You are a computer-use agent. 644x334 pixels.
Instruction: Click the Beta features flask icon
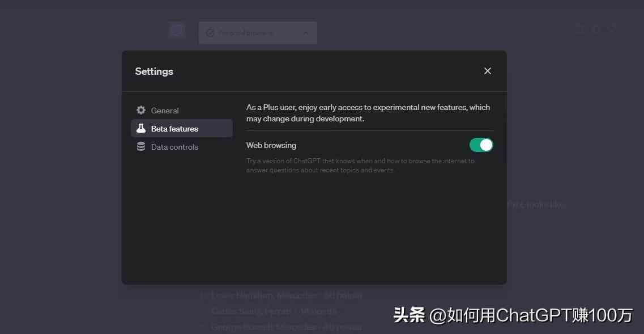[x=141, y=128]
